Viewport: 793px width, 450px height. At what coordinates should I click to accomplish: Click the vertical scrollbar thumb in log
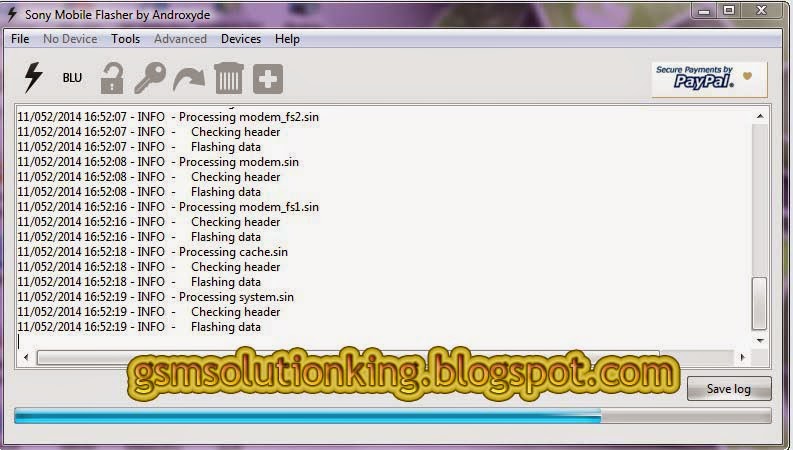pyautogui.click(x=760, y=303)
